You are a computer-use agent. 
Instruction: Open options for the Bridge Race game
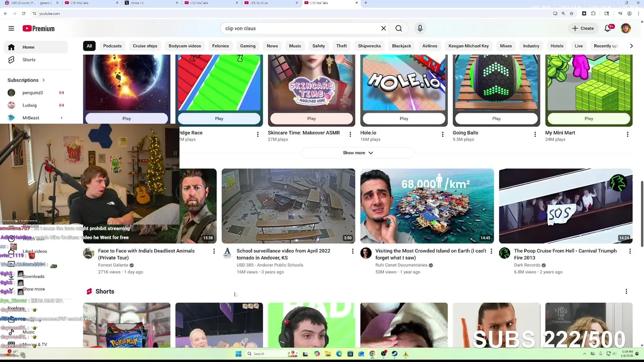point(258,134)
